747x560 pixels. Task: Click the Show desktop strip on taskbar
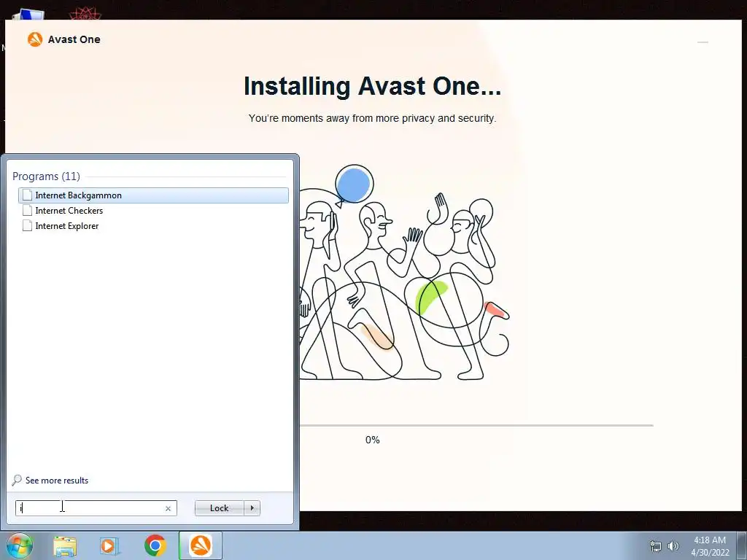[x=742, y=546]
